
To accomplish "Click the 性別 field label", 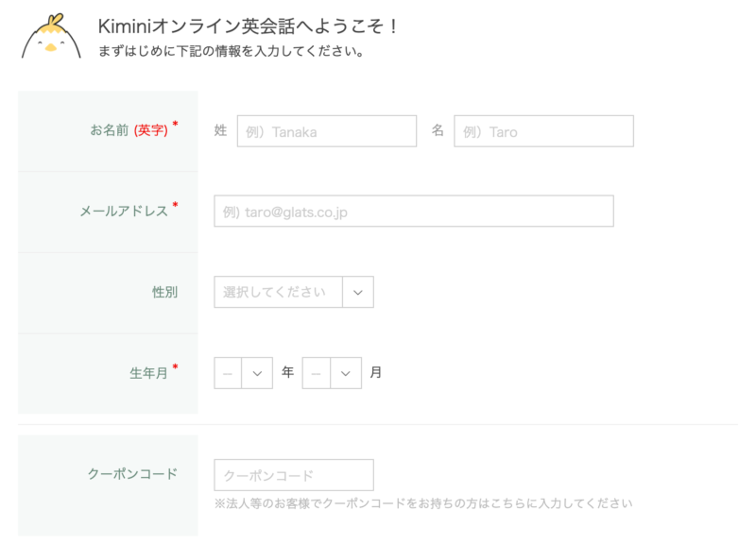I will click(x=164, y=293).
